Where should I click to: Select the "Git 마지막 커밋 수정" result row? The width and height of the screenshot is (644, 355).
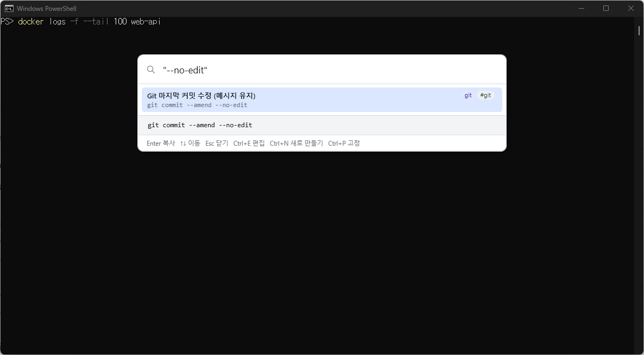click(x=321, y=99)
